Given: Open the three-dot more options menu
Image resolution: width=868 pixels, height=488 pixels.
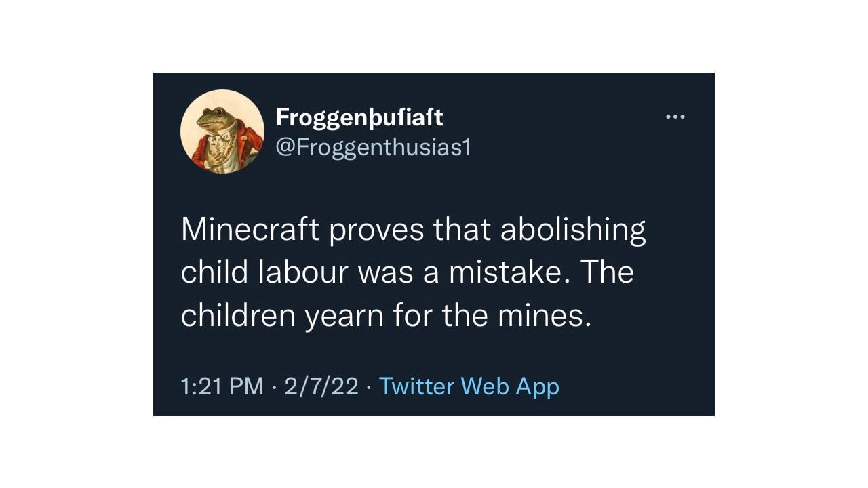Looking at the screenshot, I should [x=675, y=117].
